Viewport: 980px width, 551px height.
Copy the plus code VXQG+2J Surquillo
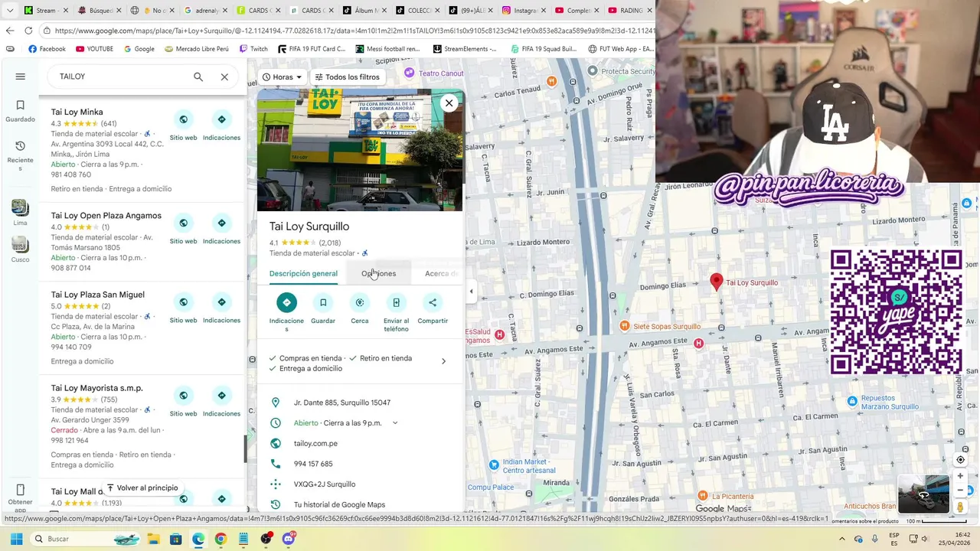325,484
